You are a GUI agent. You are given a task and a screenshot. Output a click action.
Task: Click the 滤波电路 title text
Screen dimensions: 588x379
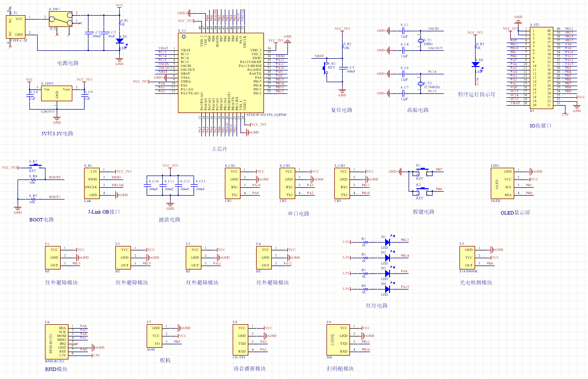pyautogui.click(x=169, y=220)
